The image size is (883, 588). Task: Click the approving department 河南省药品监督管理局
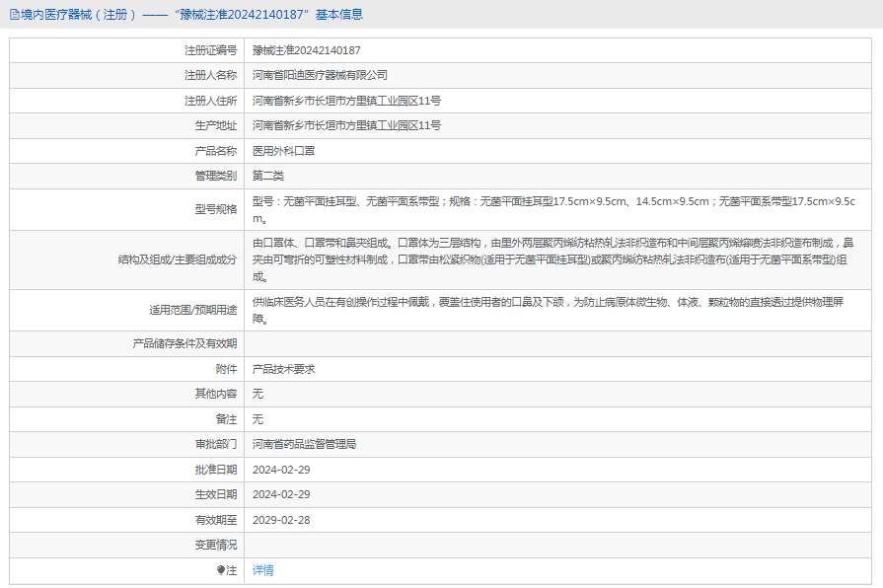coord(304,444)
